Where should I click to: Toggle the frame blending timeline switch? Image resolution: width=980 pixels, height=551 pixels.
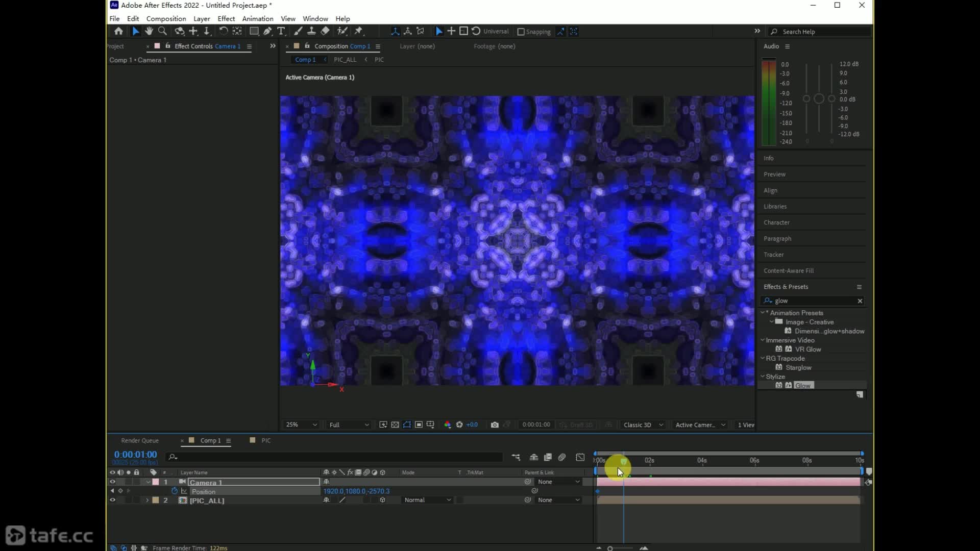point(548,457)
